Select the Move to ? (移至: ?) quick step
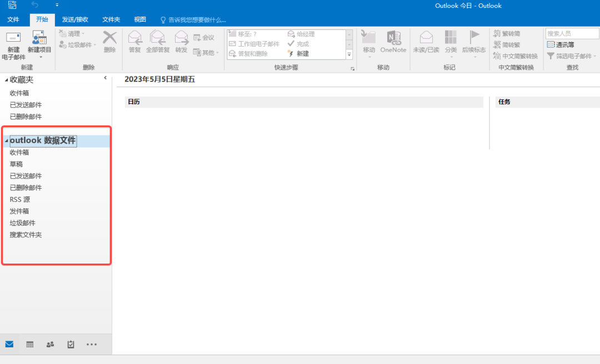This screenshot has height=364, width=600. 243,34
